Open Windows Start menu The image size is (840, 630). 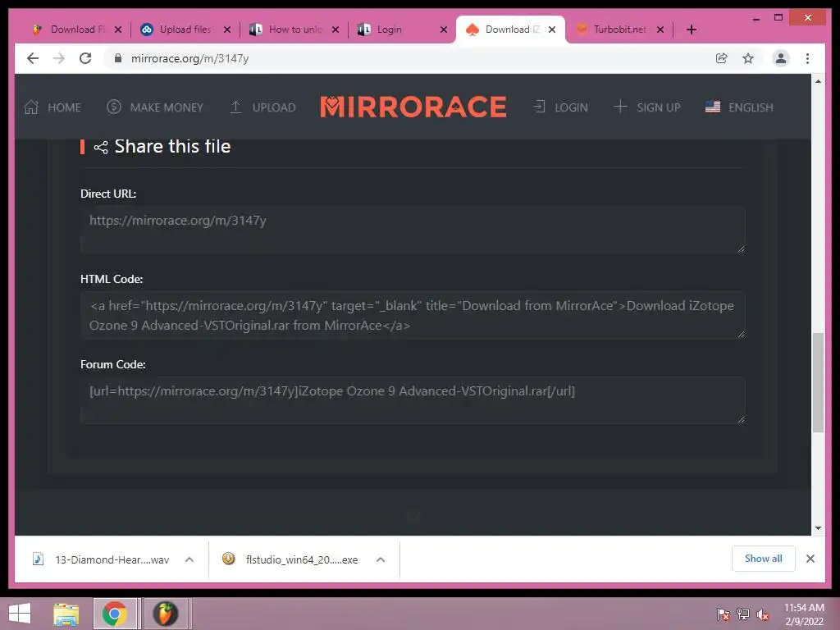[20, 614]
